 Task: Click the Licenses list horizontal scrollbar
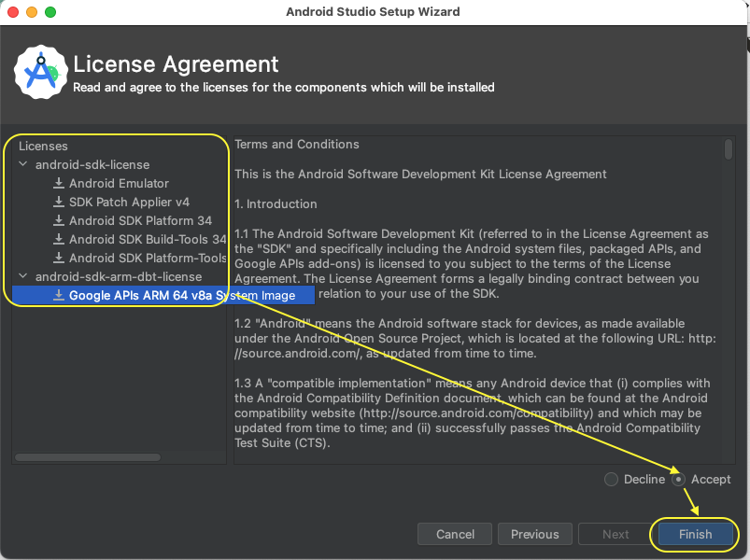88,457
